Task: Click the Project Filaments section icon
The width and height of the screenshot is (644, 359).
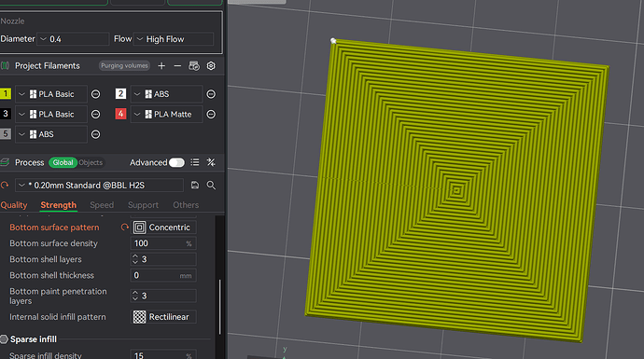Action: [x=5, y=65]
